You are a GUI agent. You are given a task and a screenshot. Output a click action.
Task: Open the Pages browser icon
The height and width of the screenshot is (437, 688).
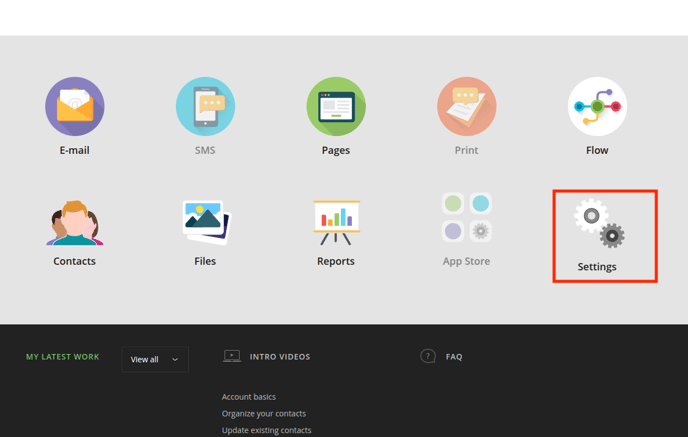pos(336,106)
